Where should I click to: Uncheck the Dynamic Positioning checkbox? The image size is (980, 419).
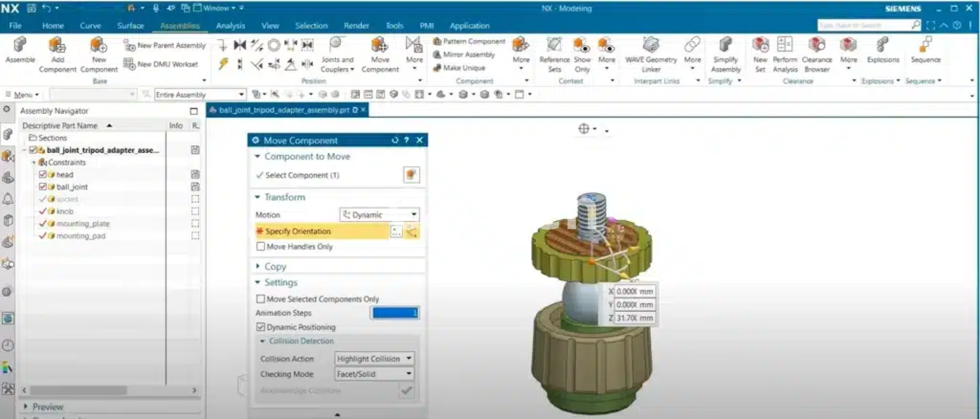(261, 327)
